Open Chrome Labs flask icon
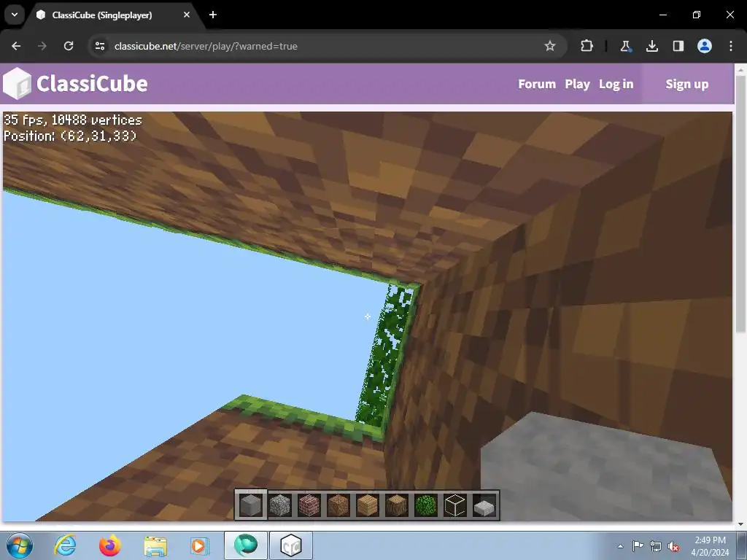The image size is (747, 560). [x=625, y=46]
